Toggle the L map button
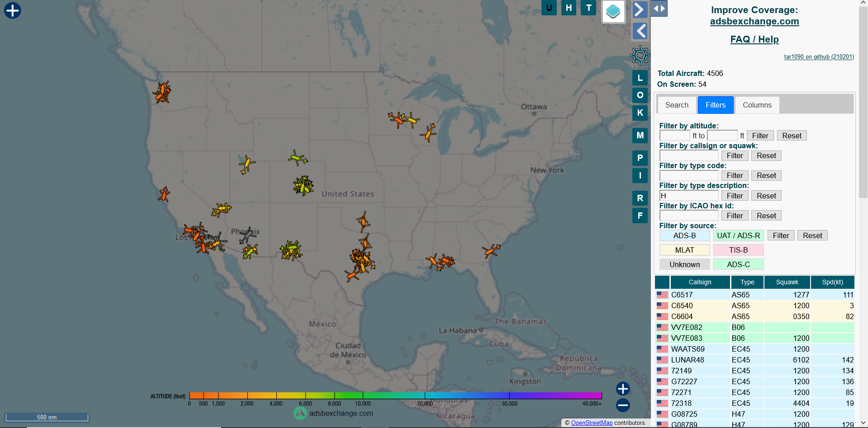 click(640, 78)
